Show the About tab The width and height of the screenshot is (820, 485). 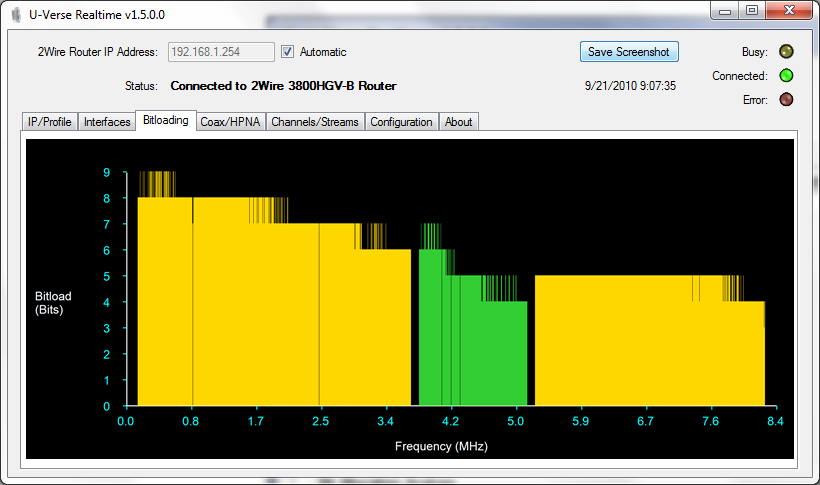pos(458,121)
